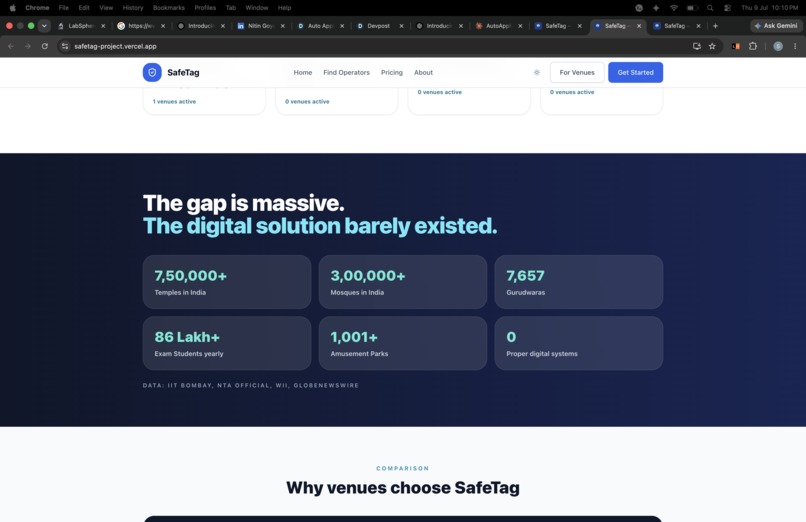Open the Window menu
This screenshot has width=806, height=522.
coord(257,8)
